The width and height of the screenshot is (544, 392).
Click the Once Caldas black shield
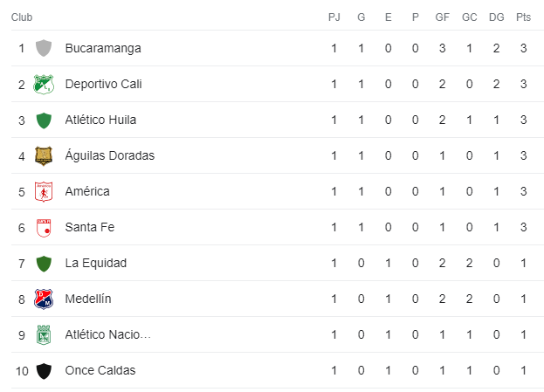pos(44,371)
